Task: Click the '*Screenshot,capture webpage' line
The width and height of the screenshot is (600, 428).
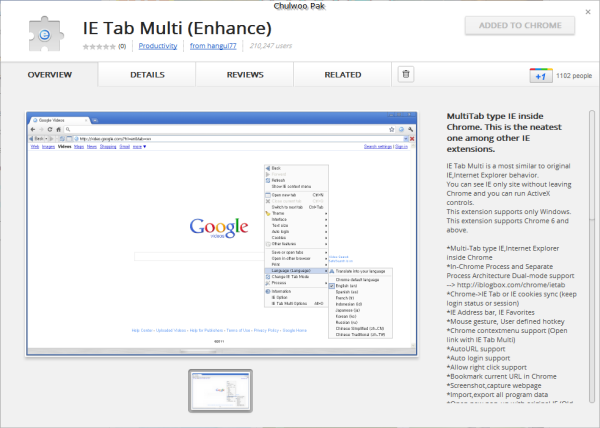Action: [494, 386]
